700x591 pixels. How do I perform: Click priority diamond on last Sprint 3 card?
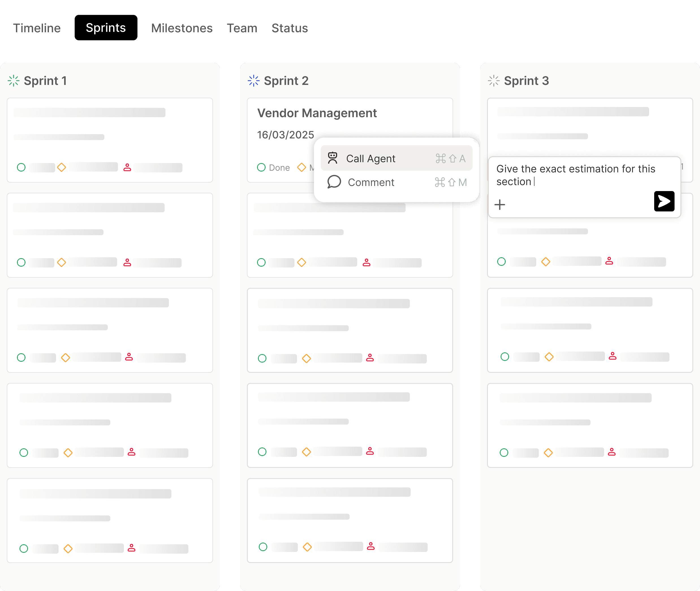pyautogui.click(x=548, y=453)
